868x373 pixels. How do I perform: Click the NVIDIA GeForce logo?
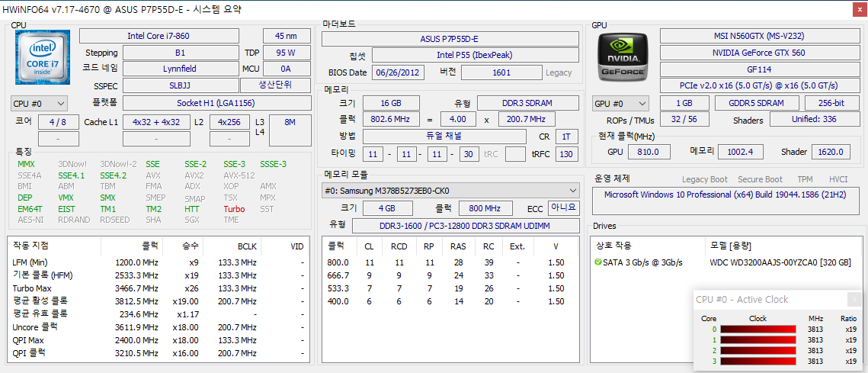624,57
